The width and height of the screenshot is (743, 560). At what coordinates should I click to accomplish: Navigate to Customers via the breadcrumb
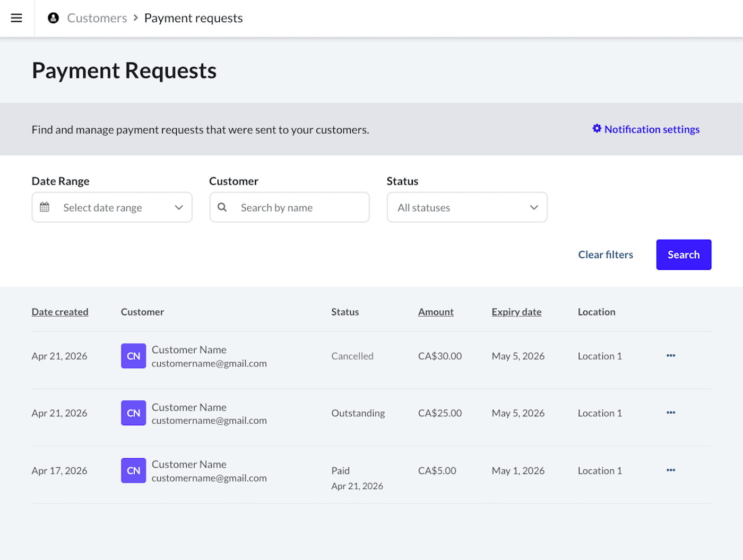coord(97,17)
